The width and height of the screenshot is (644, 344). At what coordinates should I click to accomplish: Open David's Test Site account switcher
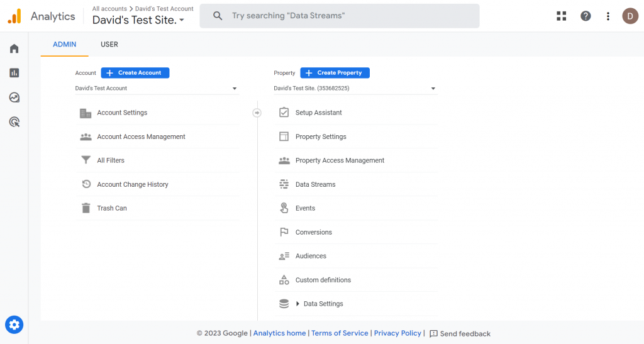point(138,20)
